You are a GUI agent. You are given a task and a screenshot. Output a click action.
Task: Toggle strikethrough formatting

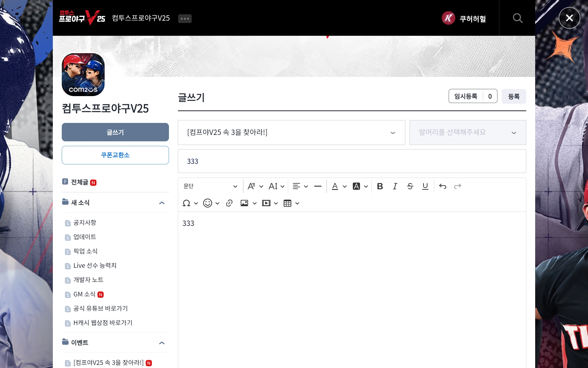pos(410,186)
